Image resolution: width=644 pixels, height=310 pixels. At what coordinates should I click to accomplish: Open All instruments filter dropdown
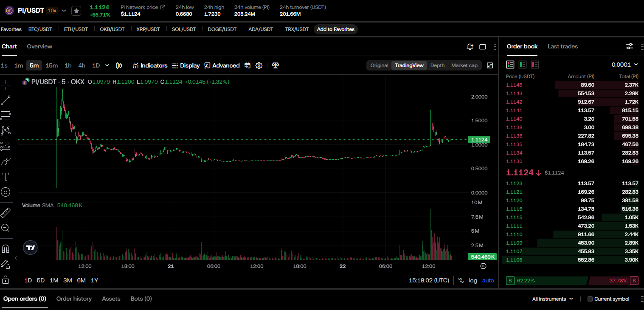click(x=553, y=299)
